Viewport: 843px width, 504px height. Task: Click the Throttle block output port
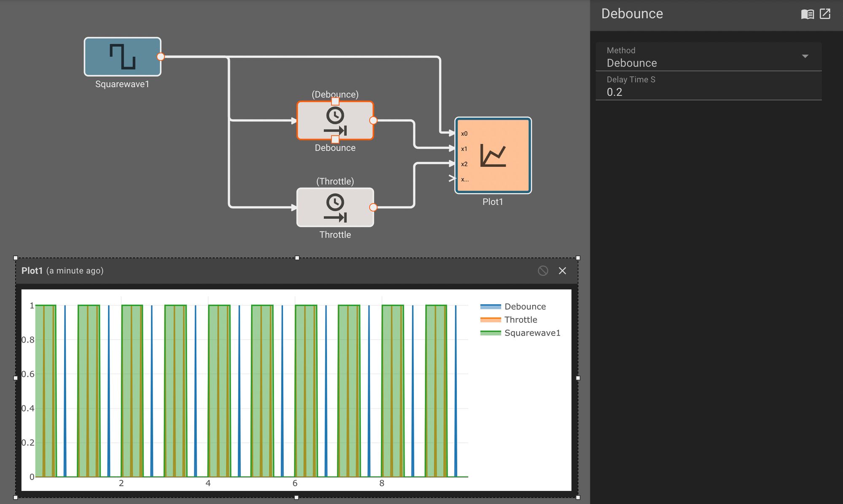373,207
